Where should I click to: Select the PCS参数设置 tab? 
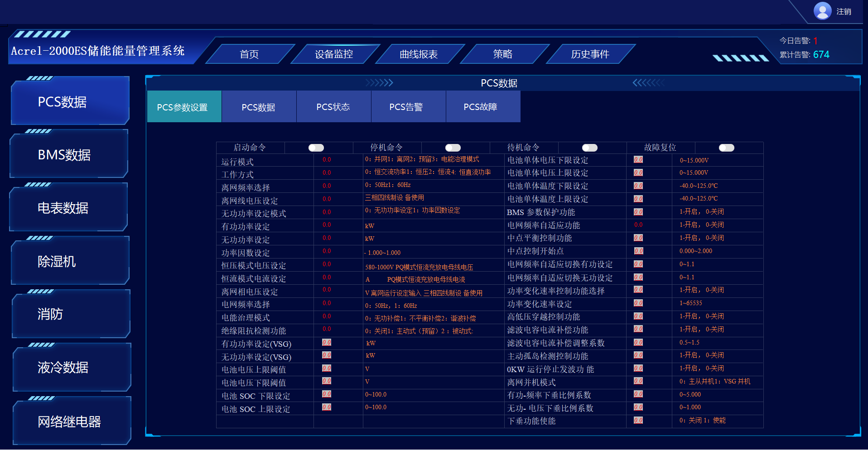[x=184, y=107]
